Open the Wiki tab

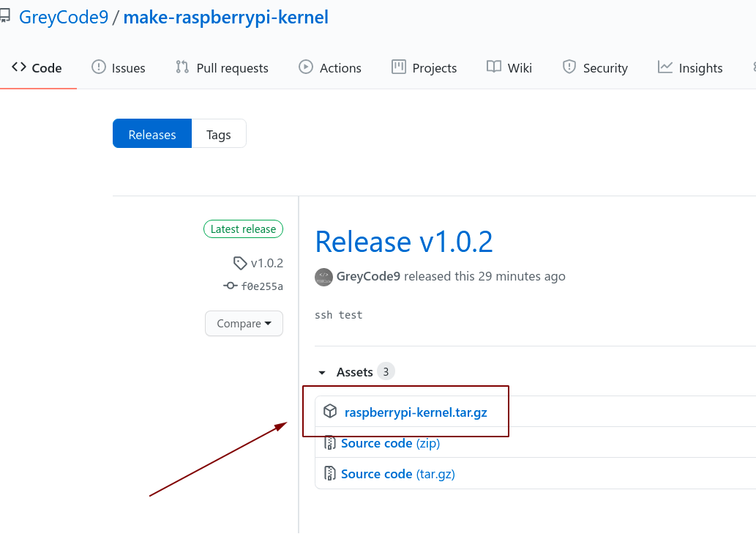(509, 68)
